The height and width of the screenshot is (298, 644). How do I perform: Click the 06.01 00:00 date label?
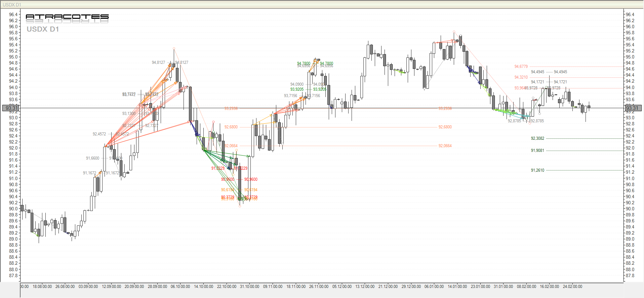(x=434, y=287)
